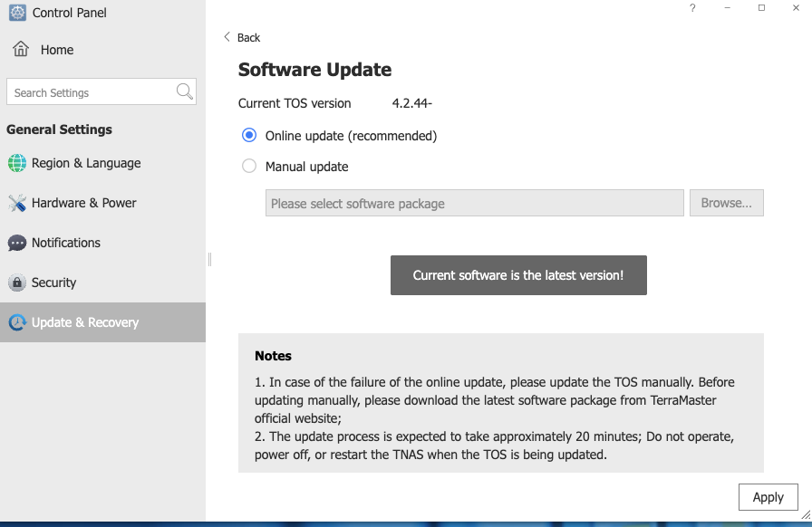The width and height of the screenshot is (812, 527).
Task: Click the sidebar splitter handle
Action: point(209,259)
